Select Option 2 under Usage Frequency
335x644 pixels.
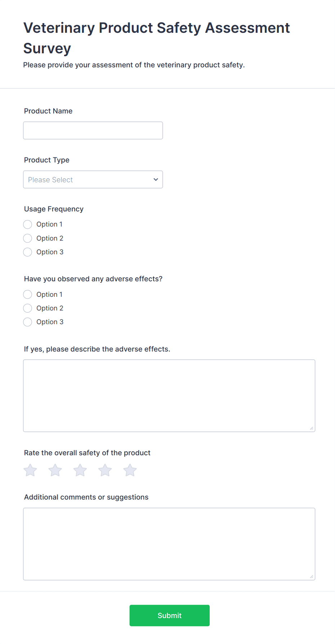click(28, 238)
